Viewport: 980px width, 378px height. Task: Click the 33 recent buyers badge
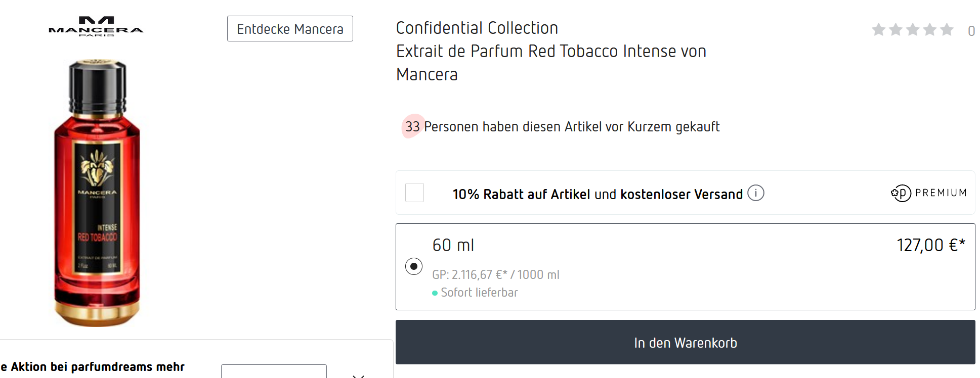[413, 126]
